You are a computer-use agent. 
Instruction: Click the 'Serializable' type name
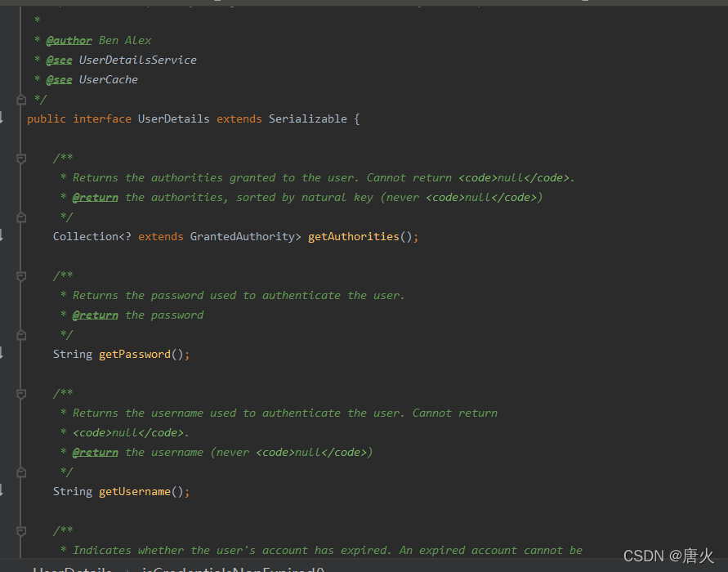tap(308, 119)
